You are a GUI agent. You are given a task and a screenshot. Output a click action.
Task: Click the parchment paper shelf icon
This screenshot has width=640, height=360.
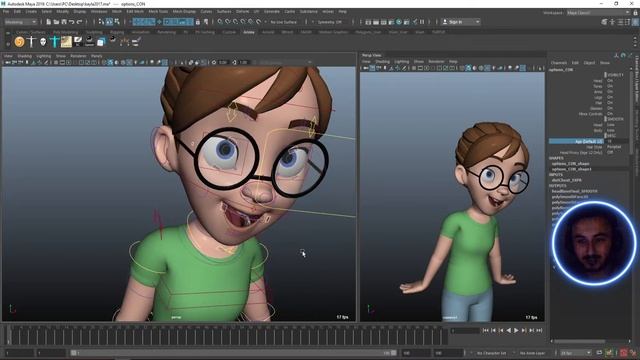pyautogui.click(x=66, y=41)
